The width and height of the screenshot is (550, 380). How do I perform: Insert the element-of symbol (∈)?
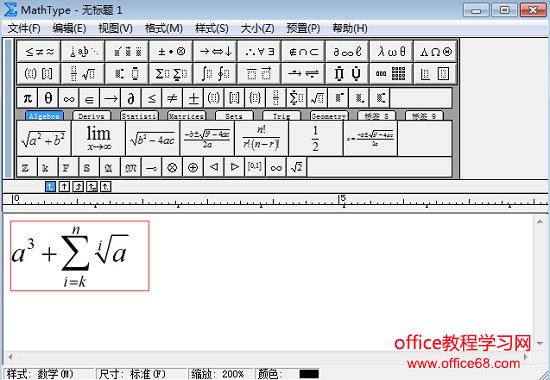pyautogui.click(x=89, y=98)
